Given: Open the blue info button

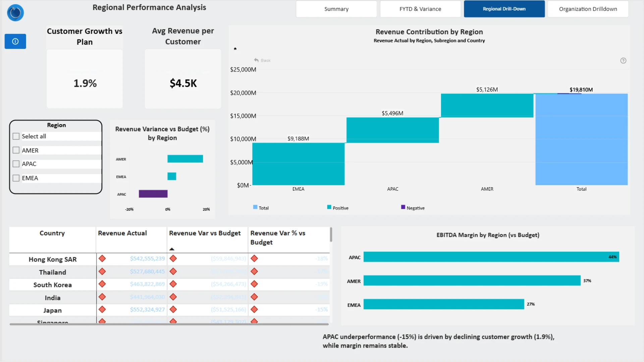Looking at the screenshot, I should pos(15,41).
